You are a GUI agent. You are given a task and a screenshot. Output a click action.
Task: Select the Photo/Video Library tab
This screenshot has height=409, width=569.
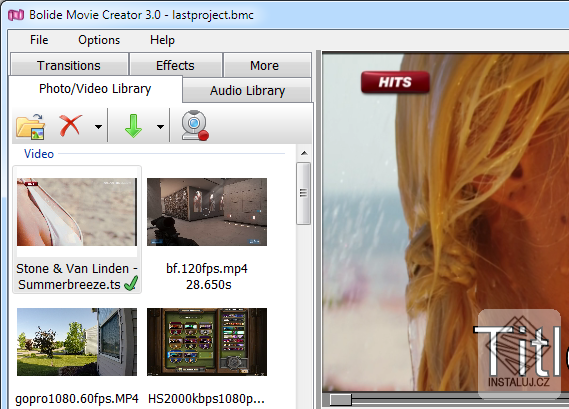coord(95,89)
